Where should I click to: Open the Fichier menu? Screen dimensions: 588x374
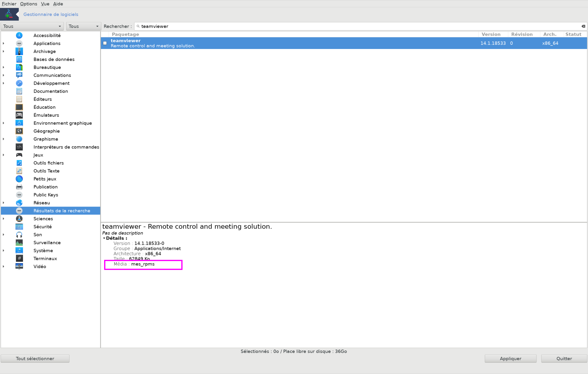coord(9,4)
